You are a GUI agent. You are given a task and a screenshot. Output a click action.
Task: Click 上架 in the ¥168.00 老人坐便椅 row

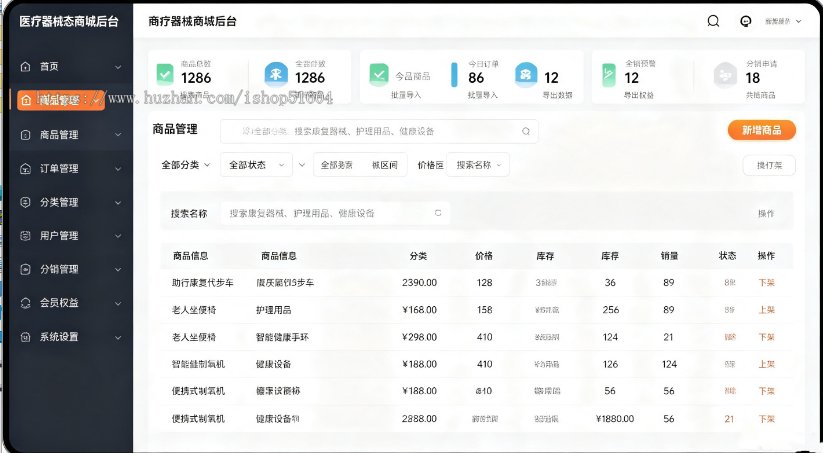(x=766, y=310)
